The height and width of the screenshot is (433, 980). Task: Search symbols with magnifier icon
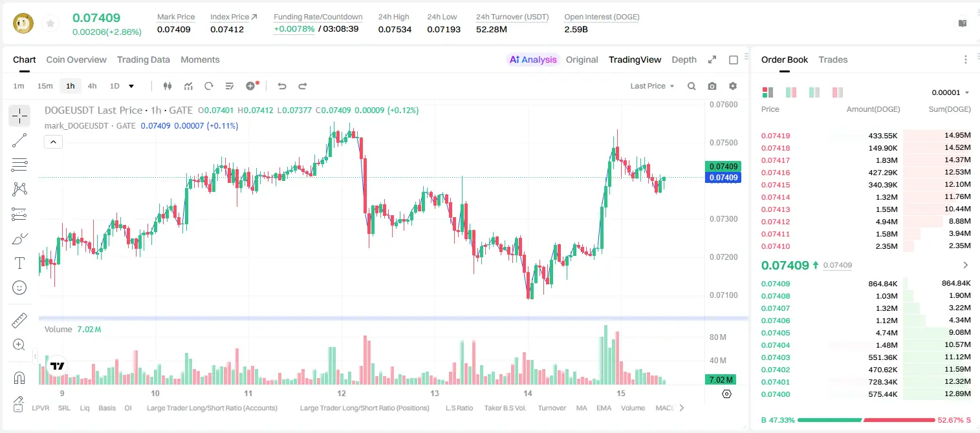[691, 86]
